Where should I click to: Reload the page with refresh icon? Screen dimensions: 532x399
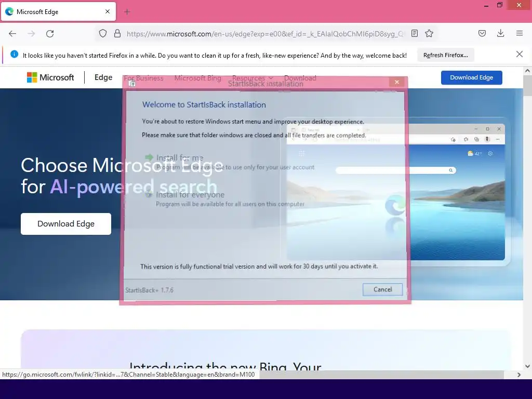pyautogui.click(x=50, y=34)
